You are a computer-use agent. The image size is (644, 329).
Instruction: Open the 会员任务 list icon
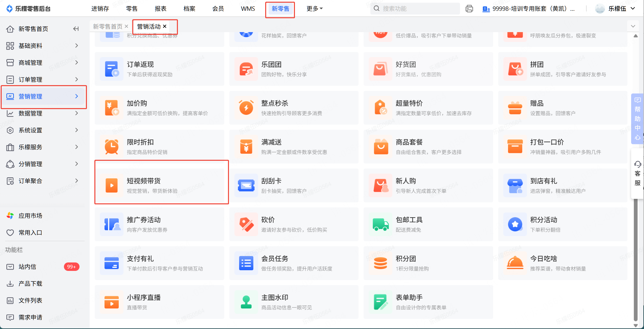click(x=246, y=263)
